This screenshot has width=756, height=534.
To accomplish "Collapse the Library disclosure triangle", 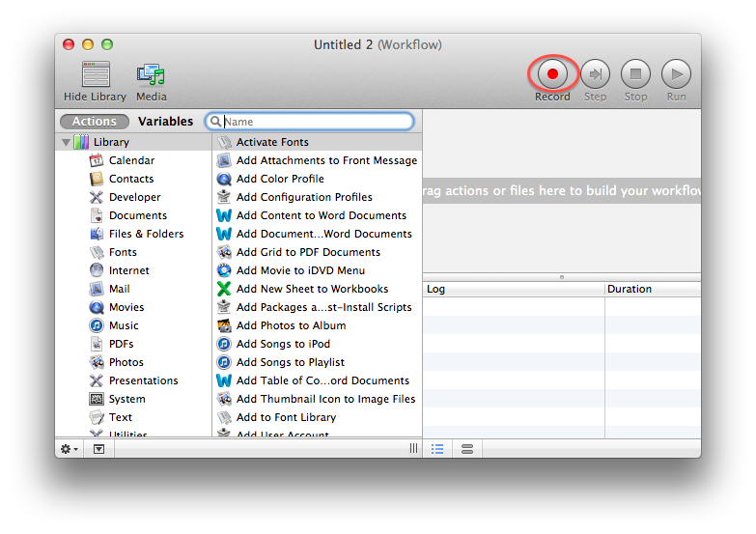I will [x=66, y=142].
